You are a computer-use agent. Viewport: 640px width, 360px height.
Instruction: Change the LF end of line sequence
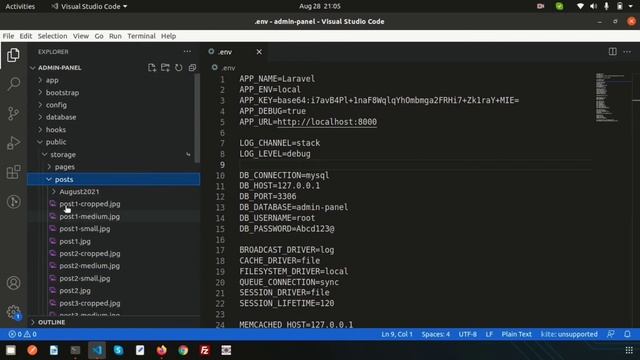pyautogui.click(x=489, y=334)
